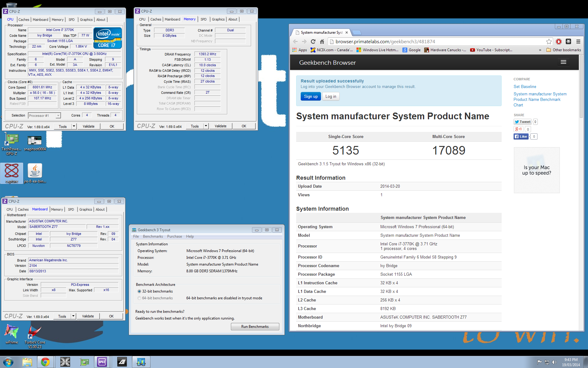
Task: Open Tools button in top-left CPU-Z window
Action: 63,126
